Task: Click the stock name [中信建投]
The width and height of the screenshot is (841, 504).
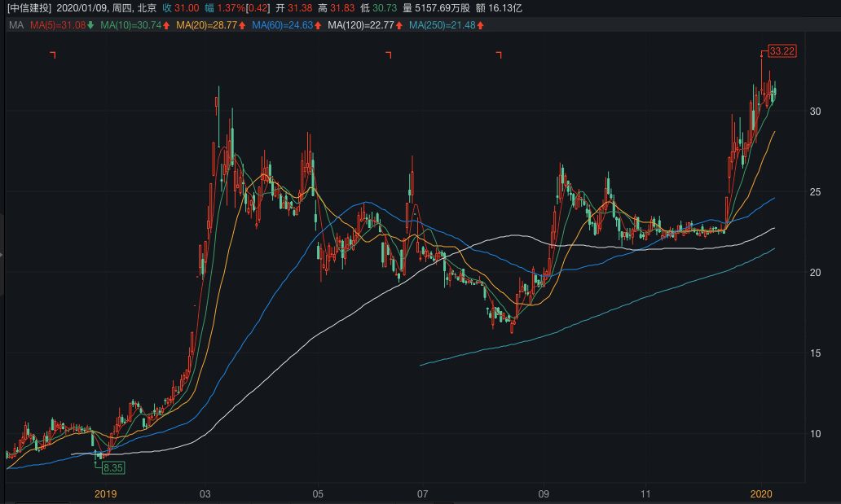Action: click(x=29, y=8)
